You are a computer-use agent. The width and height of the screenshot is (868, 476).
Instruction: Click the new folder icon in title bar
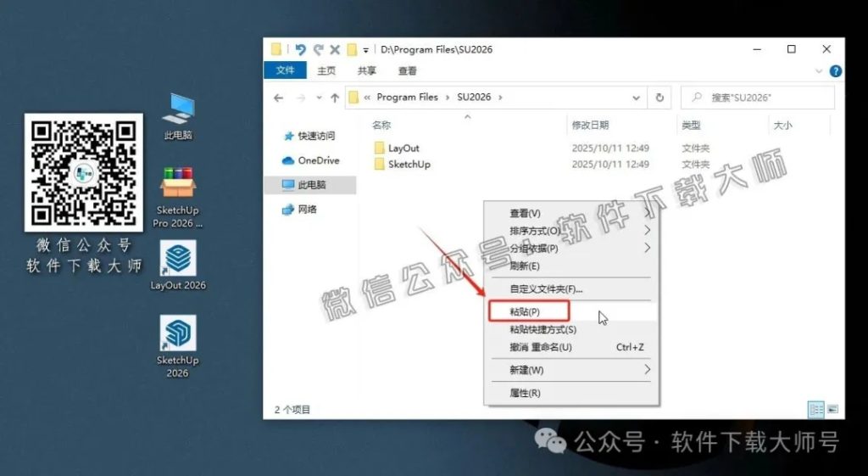point(352,50)
